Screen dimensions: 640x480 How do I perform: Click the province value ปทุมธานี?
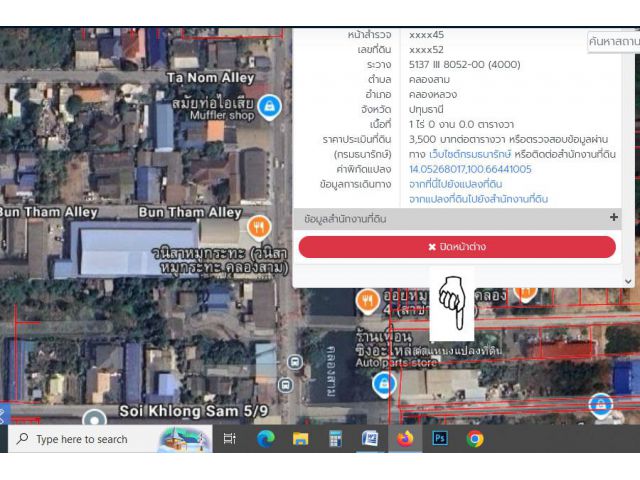[x=426, y=109]
